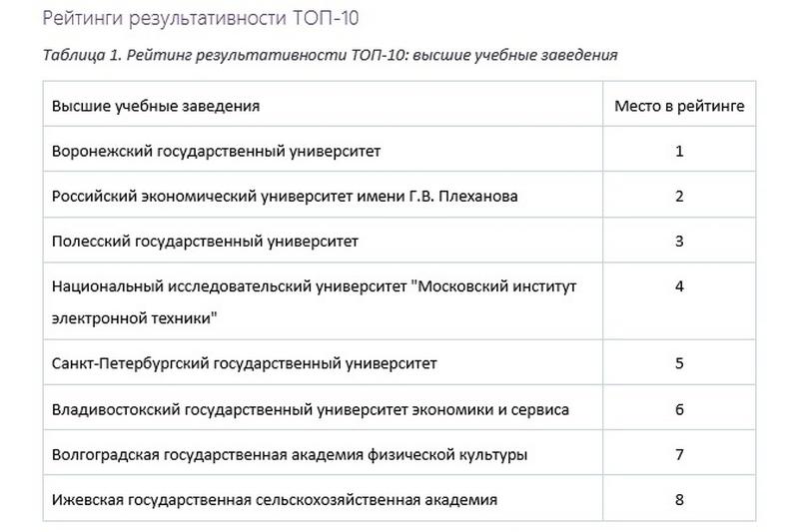Viewport: 799px width, 532px height.
Task: Click rank number 2 in the rating column
Action: tap(679, 196)
